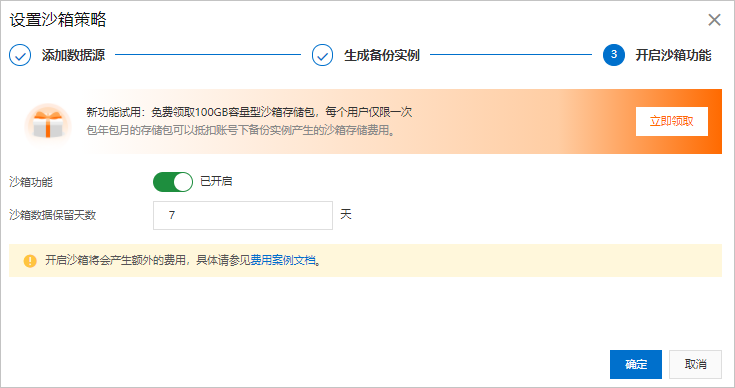Click the gift box icon in banner
Screen dimensions: 735x388
[x=48, y=124]
